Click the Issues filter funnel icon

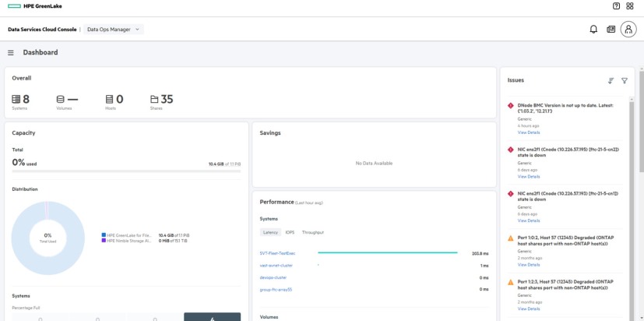click(625, 80)
